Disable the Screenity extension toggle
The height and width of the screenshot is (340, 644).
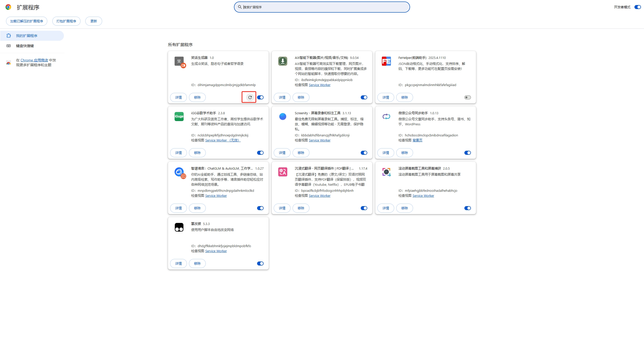coord(364,153)
